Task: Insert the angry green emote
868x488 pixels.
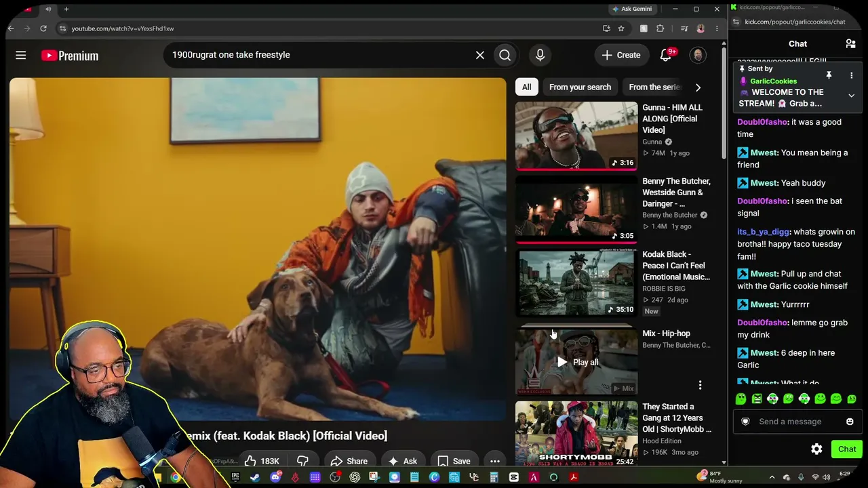Action: point(757,399)
